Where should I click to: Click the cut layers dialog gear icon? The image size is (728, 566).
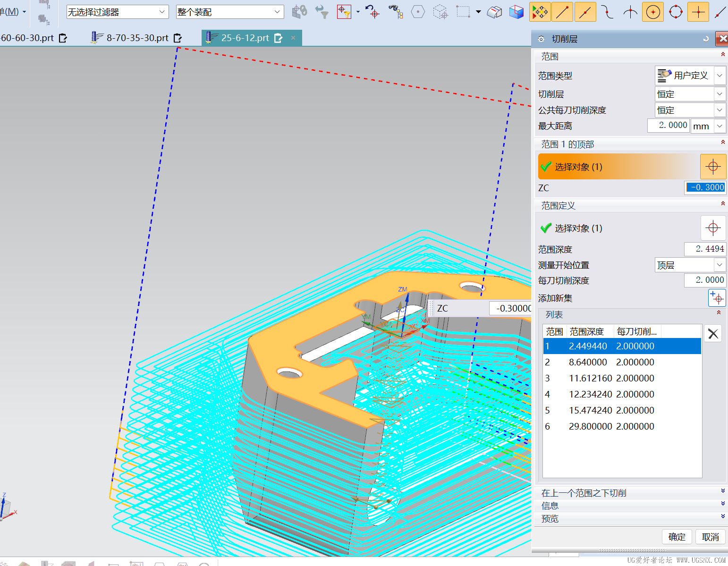point(541,39)
